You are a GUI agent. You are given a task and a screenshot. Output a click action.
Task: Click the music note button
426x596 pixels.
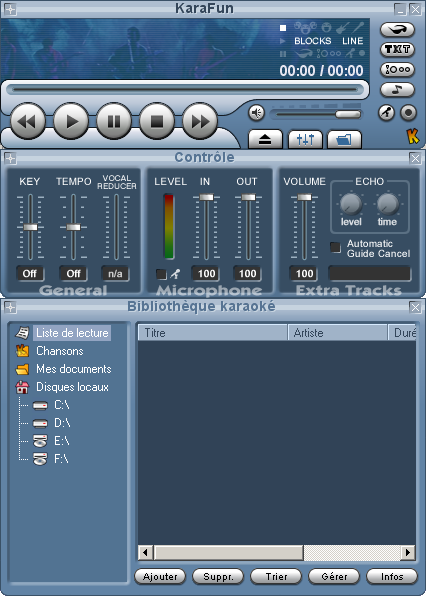click(397, 90)
